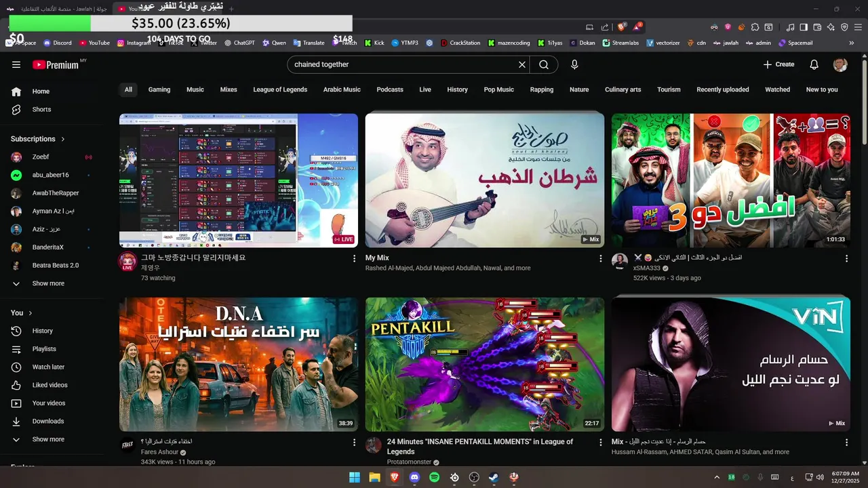Show hidden system tray icons
The height and width of the screenshot is (488, 868).
(x=717, y=477)
